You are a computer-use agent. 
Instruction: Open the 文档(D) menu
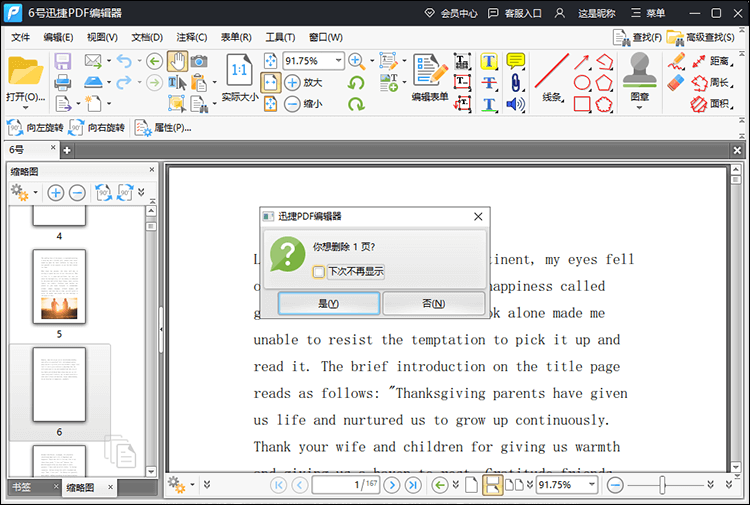[147, 37]
